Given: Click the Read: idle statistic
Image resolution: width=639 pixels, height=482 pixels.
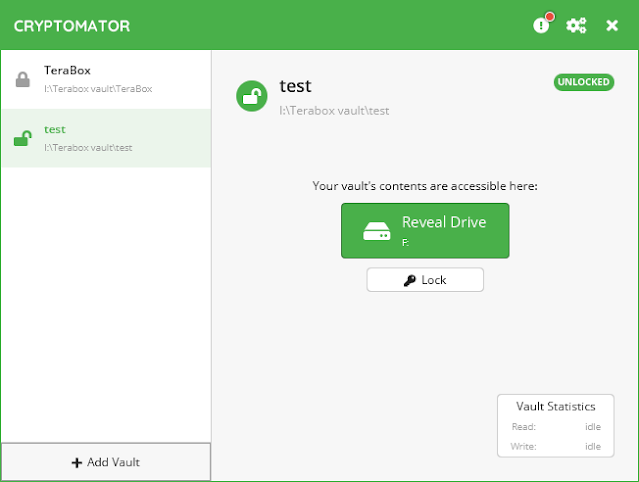Looking at the screenshot, I should pyautogui.click(x=556, y=427).
